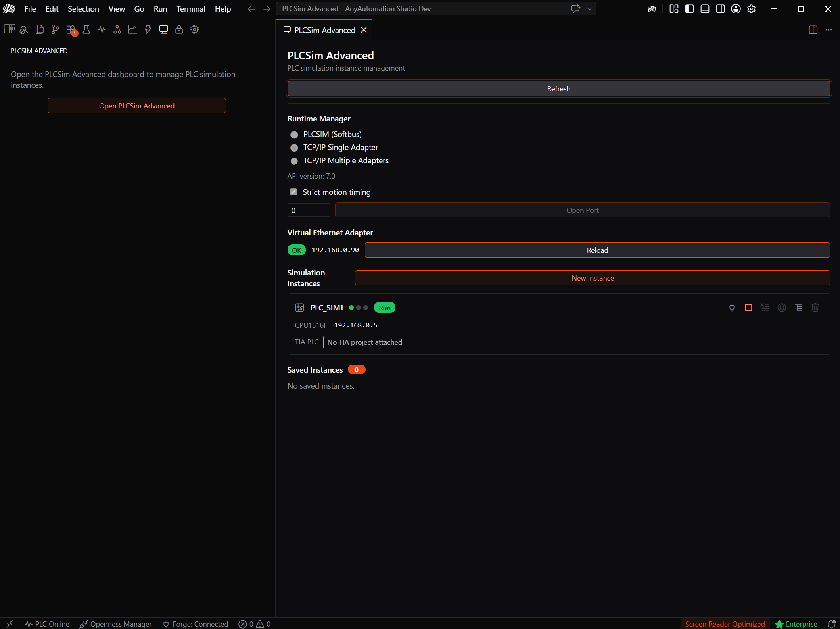840x629 pixels.
Task: Toggle primary side bar visibility
Action: [689, 9]
